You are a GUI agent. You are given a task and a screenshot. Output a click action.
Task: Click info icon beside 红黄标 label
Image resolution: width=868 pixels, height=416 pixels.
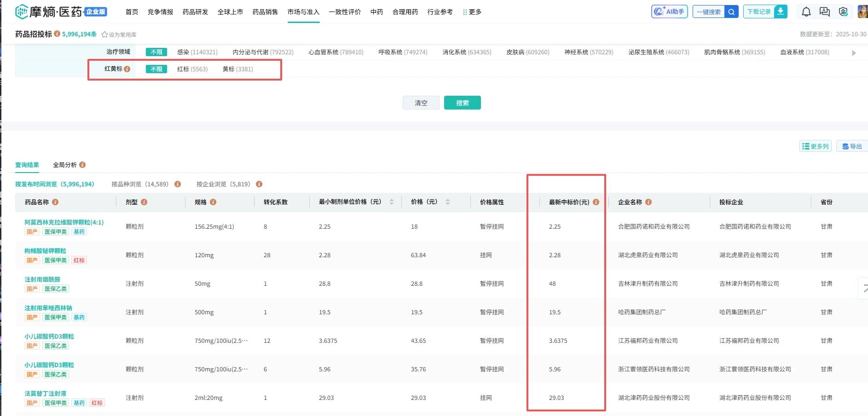pos(127,69)
